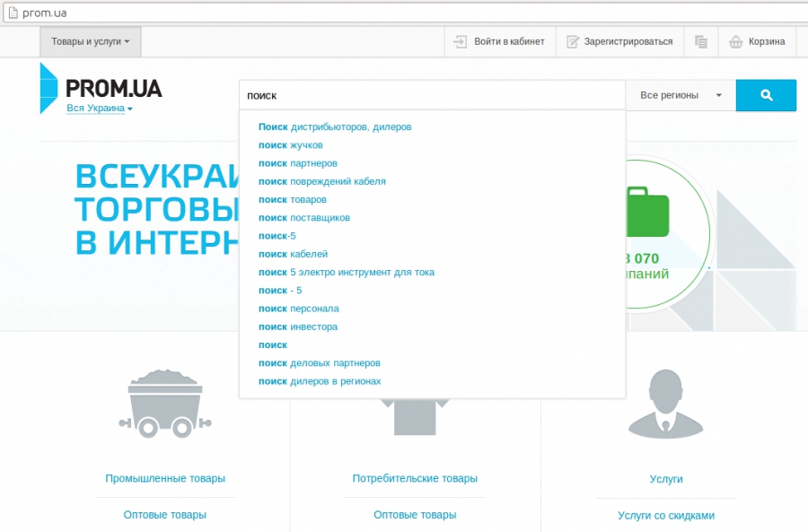Select suggestion поиск партнеров
This screenshot has width=808, height=532.
[298, 163]
